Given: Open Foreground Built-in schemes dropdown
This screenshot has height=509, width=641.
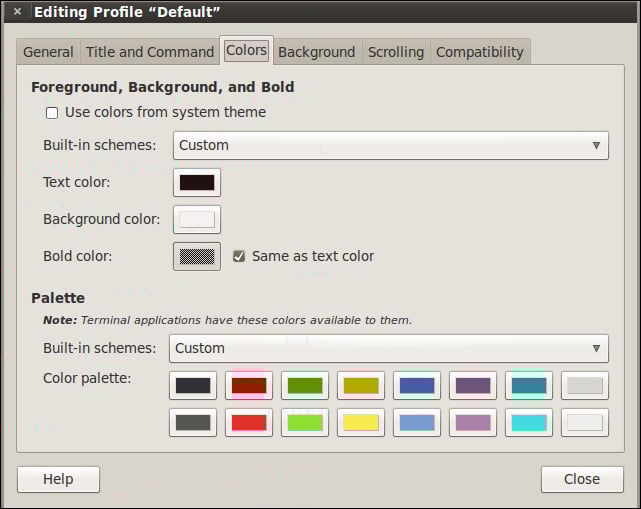Looking at the screenshot, I should click(391, 146).
